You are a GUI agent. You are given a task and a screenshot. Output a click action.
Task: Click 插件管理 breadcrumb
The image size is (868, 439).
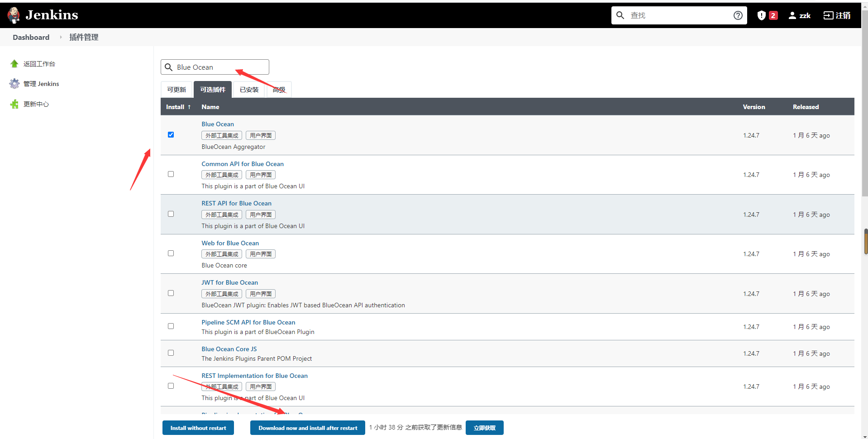coord(84,37)
